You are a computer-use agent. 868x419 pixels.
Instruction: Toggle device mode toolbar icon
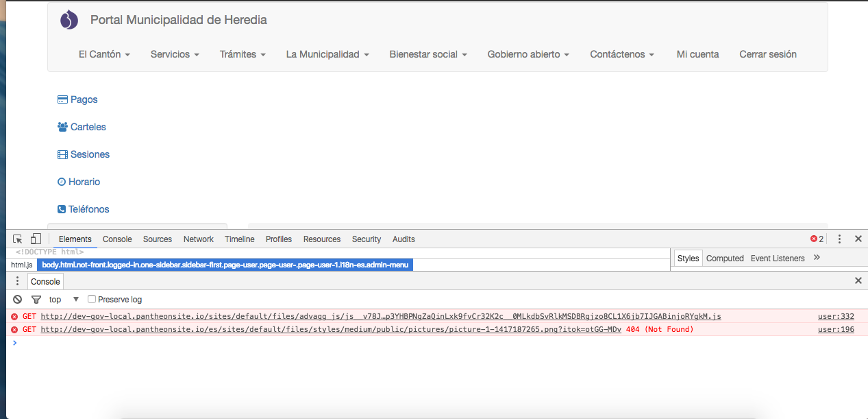[36, 239]
